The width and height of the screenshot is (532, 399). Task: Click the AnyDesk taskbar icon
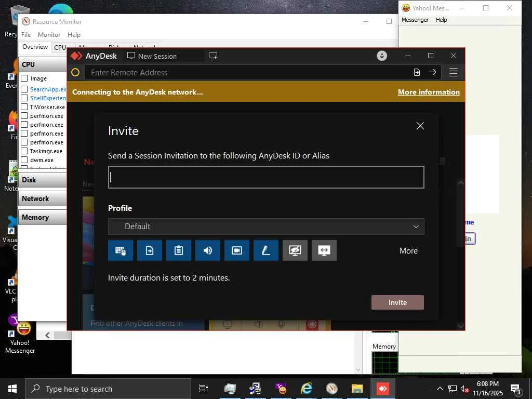click(383, 389)
